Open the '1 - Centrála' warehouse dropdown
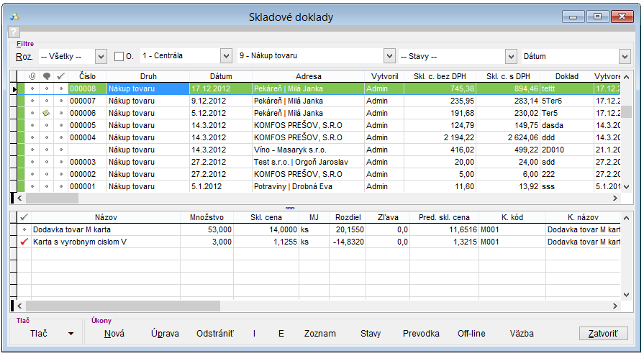Viewport: 644px width, 356px height. [x=226, y=56]
